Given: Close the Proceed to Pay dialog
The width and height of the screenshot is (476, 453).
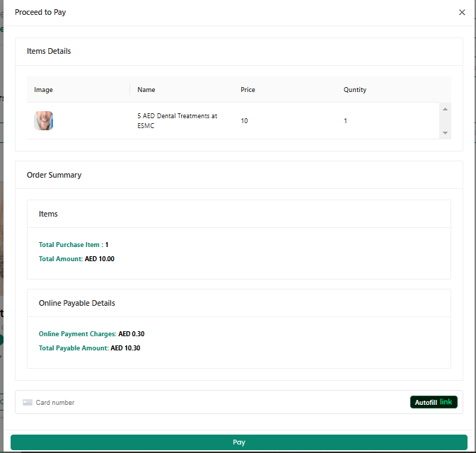Looking at the screenshot, I should 462,12.
